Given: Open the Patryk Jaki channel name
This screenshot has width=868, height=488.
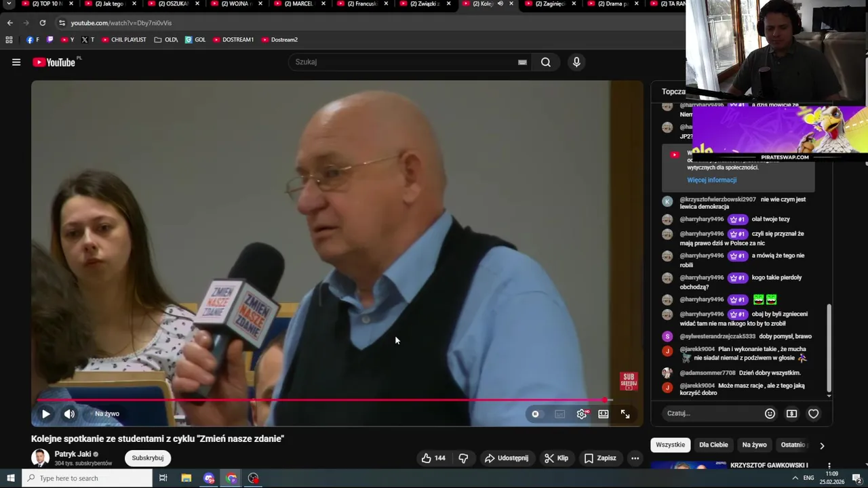Looking at the screenshot, I should click(73, 454).
